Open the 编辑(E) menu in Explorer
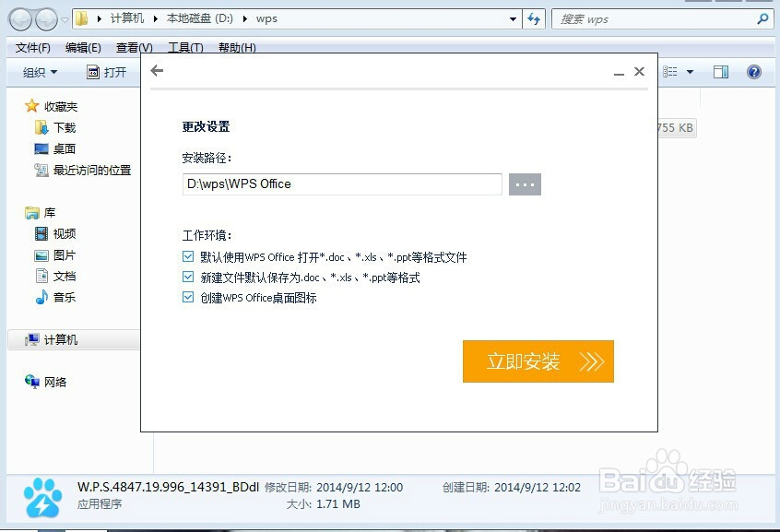 click(83, 48)
